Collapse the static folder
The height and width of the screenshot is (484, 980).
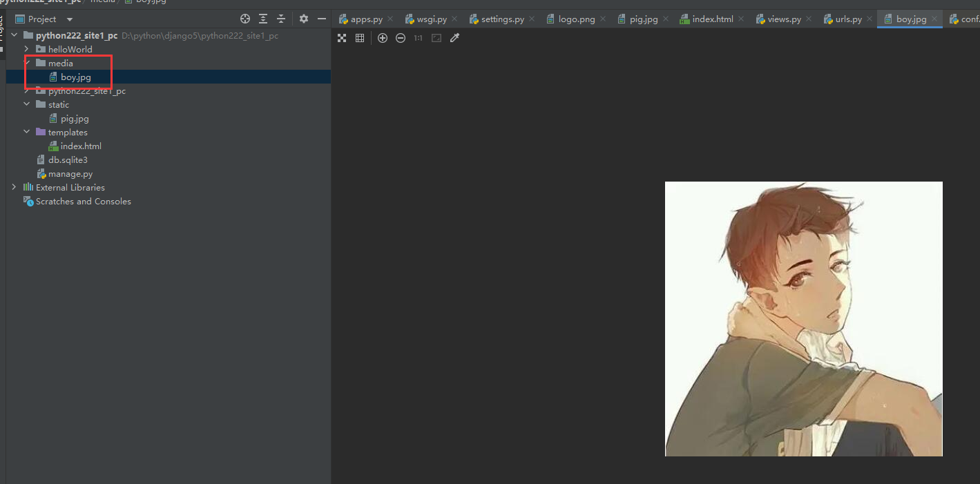pos(26,104)
